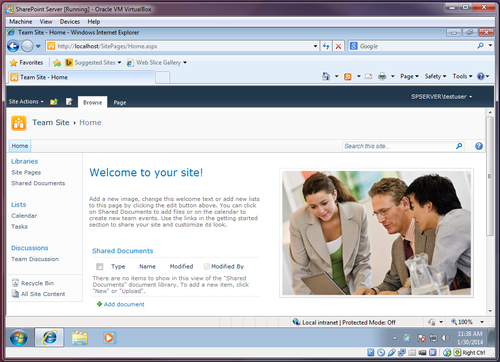The width and height of the screenshot is (500, 362).
Task: Click the RSS Feeds icon
Action: coord(348,77)
